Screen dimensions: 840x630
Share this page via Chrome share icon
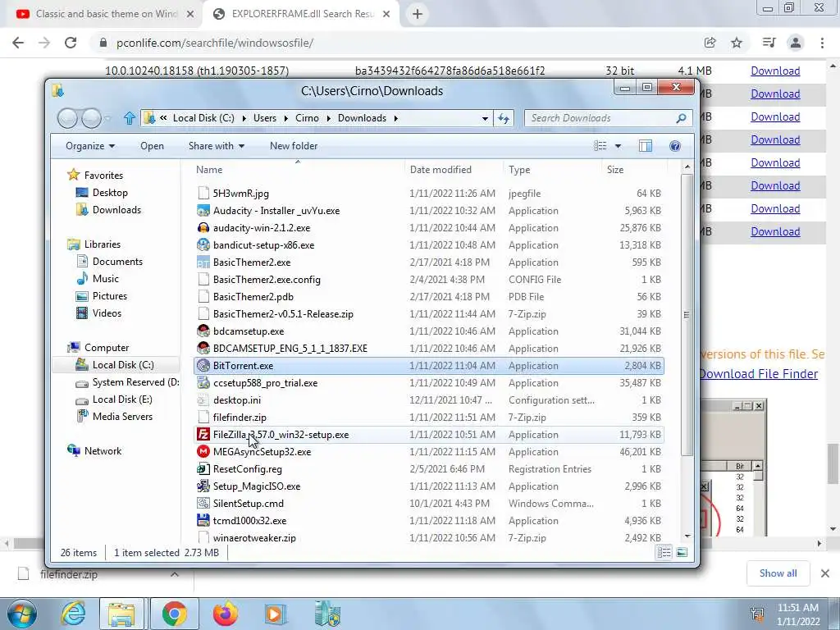(710, 43)
